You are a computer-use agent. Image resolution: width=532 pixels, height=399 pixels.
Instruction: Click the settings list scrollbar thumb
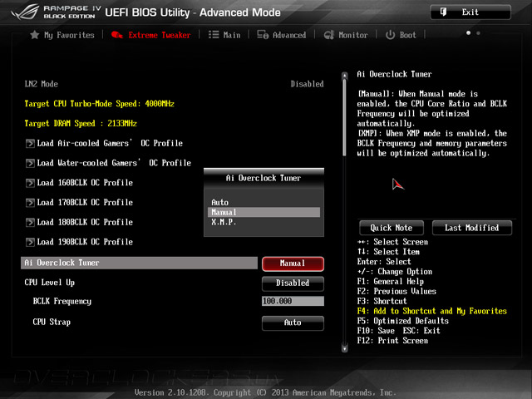tap(345, 118)
